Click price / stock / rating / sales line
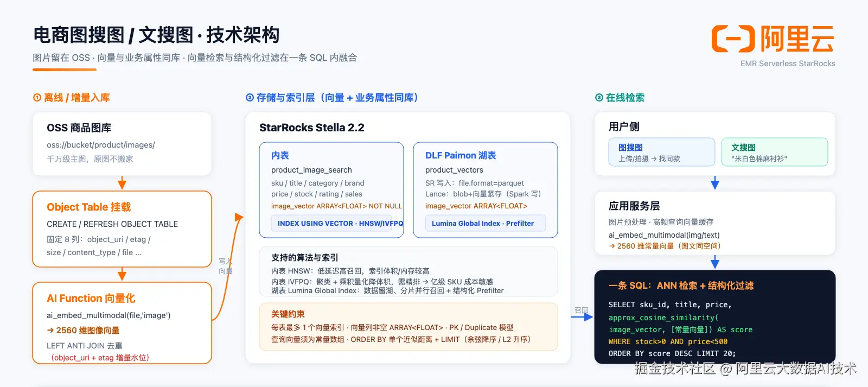This screenshot has height=387, width=868. click(x=317, y=194)
